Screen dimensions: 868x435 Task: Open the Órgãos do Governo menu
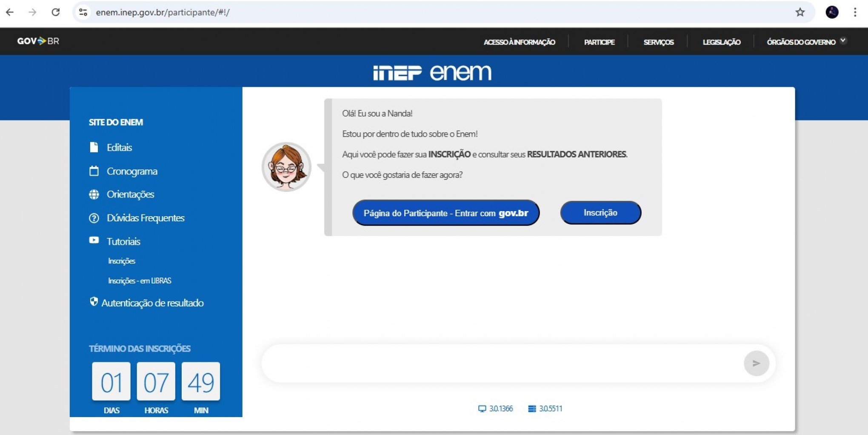[801, 42]
